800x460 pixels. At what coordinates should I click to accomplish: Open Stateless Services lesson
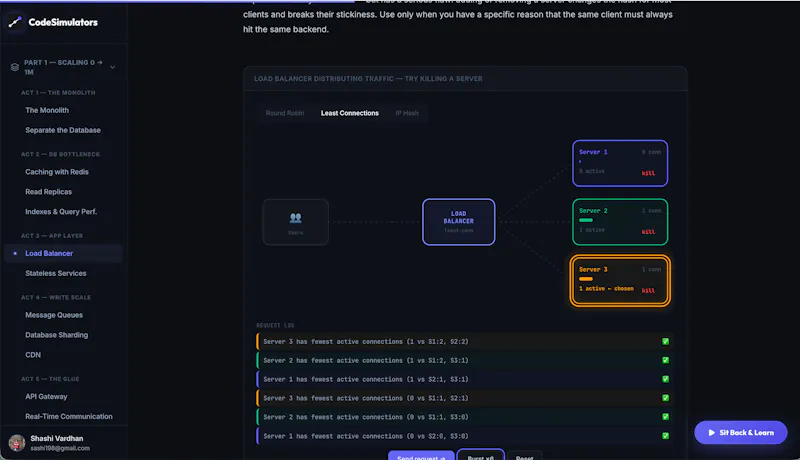pyautogui.click(x=56, y=273)
